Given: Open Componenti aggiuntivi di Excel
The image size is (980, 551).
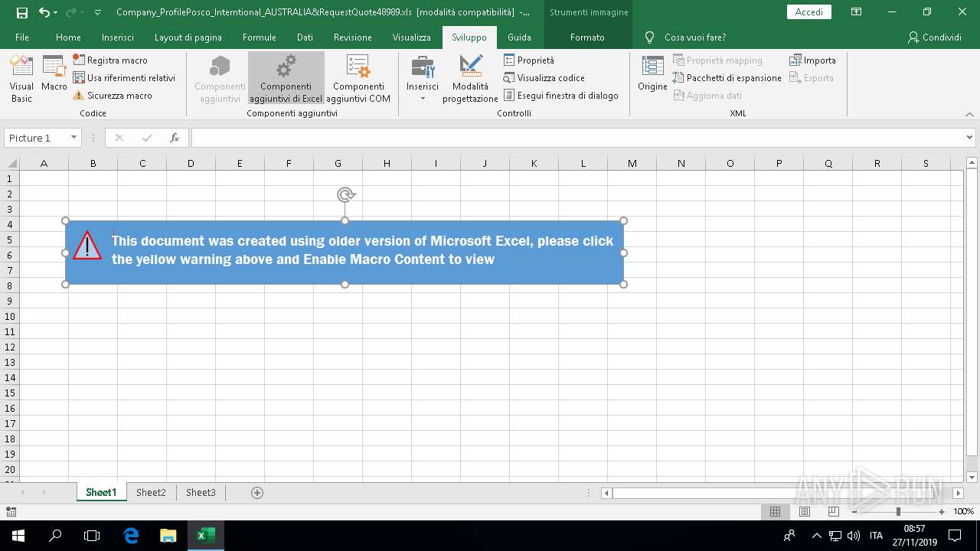Looking at the screenshot, I should point(286,79).
